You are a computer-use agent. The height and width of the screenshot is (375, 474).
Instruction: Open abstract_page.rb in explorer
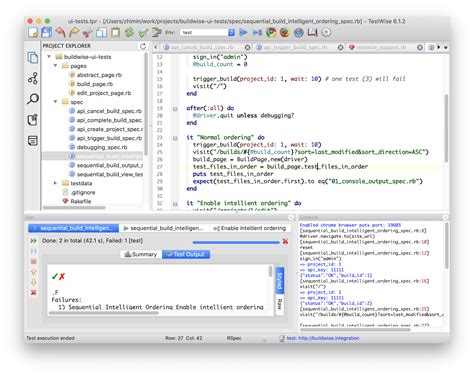(x=99, y=75)
